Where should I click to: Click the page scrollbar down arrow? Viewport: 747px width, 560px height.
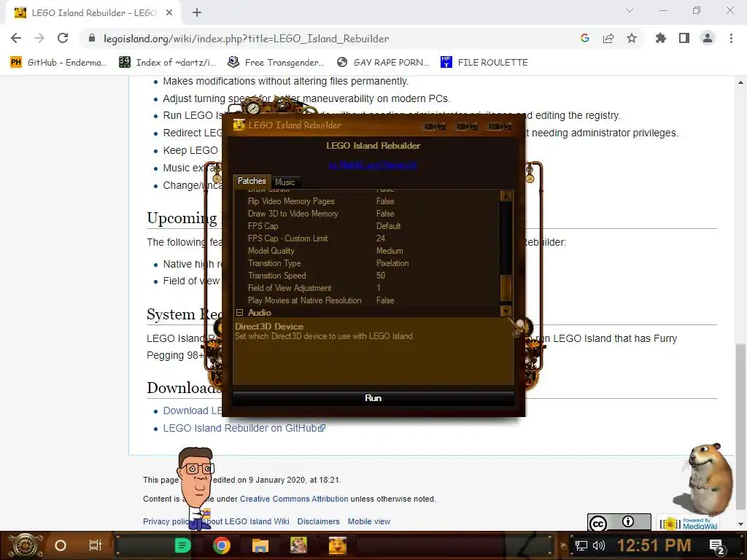[740, 524]
